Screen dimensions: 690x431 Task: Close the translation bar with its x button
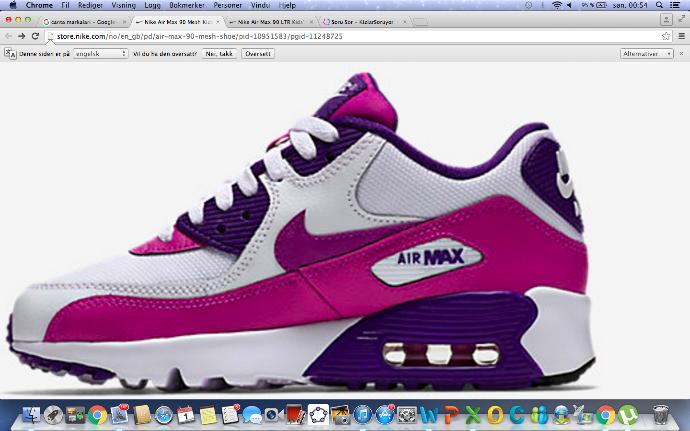681,54
